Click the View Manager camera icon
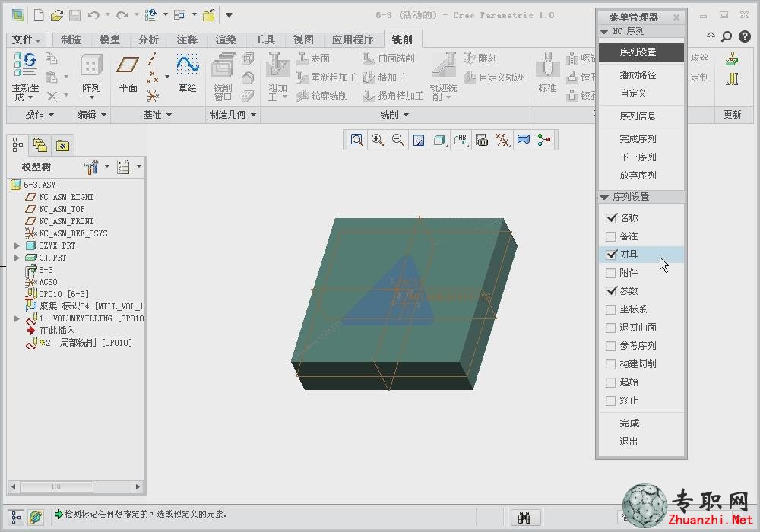Viewport: 760px width, 532px height. [x=481, y=141]
